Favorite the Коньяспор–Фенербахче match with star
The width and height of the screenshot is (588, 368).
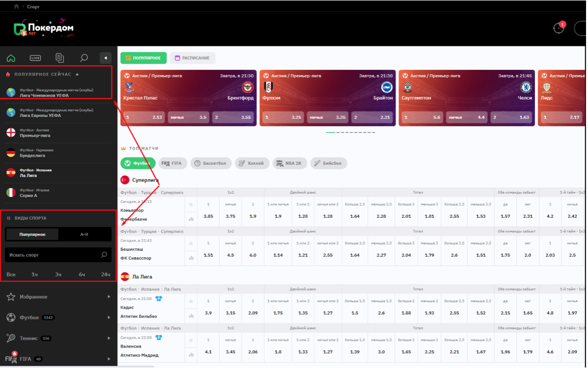(191, 204)
